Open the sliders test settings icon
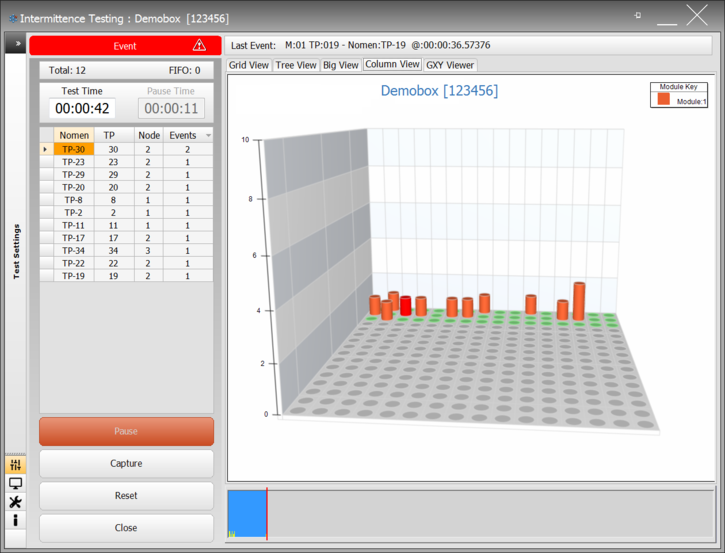The image size is (725, 553). tap(15, 465)
